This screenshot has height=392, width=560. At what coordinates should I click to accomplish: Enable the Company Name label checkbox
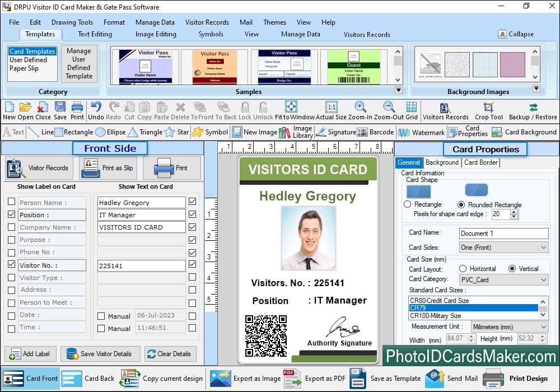point(11,227)
